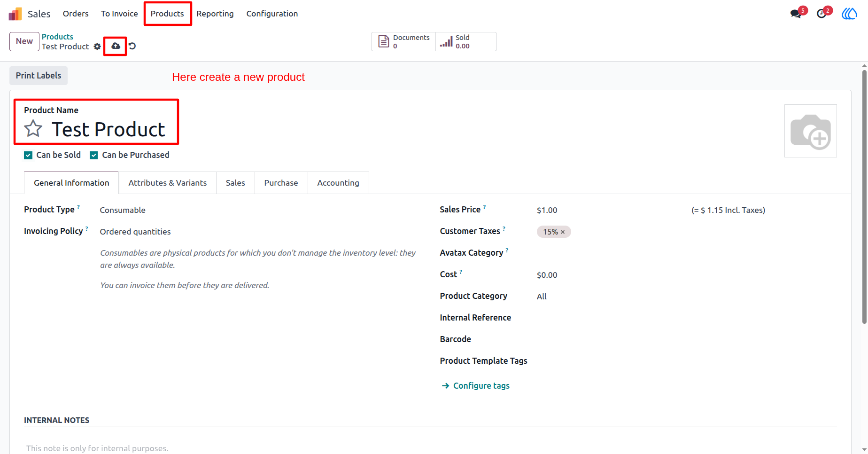Click the cloud save icon

116,46
